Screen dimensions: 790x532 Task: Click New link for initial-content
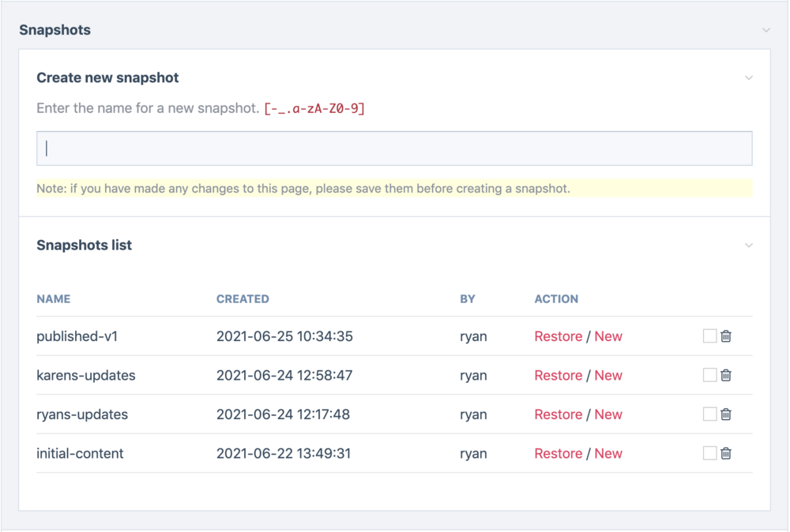coord(608,454)
